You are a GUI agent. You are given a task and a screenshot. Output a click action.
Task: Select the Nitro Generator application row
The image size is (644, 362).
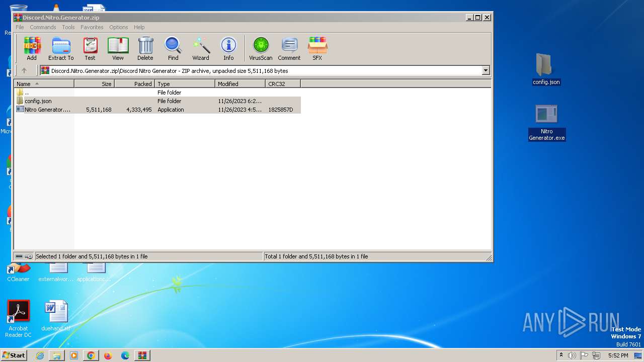[157, 110]
